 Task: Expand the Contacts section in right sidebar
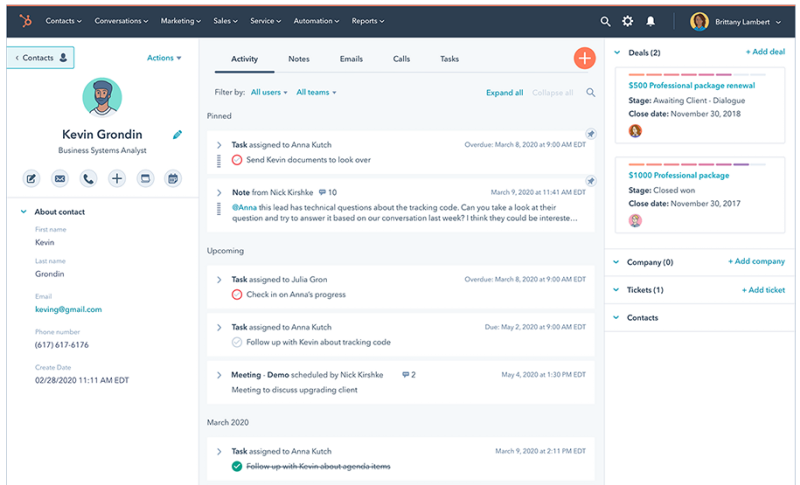pyautogui.click(x=616, y=317)
